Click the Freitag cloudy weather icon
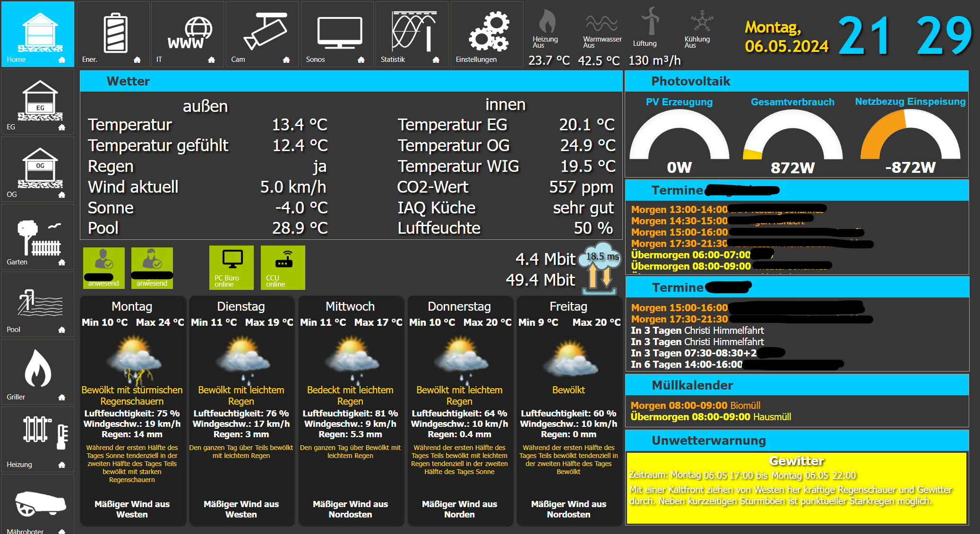The height and width of the screenshot is (534, 980). [x=570, y=359]
